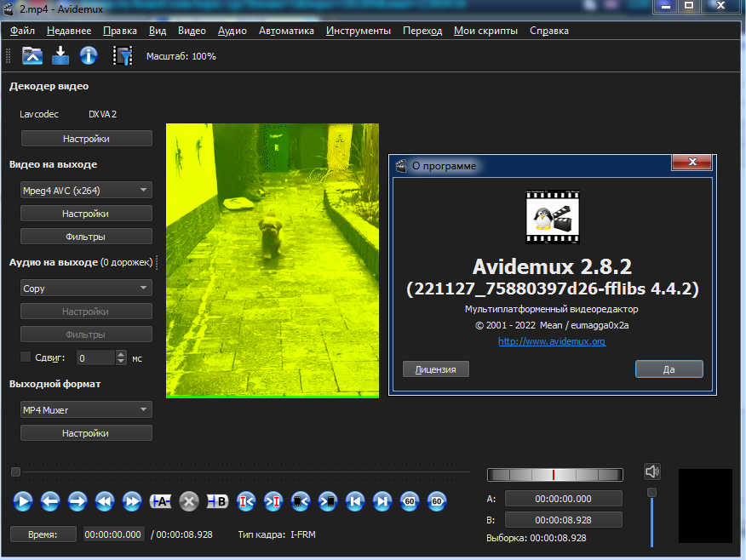Screen dimensions: 746x560
Task: Click the Масштаб: 100% label
Action: click(181, 56)
